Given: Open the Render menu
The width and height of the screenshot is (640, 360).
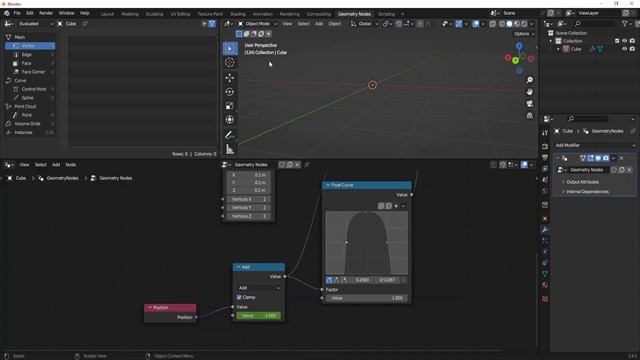Looking at the screenshot, I should coord(46,13).
